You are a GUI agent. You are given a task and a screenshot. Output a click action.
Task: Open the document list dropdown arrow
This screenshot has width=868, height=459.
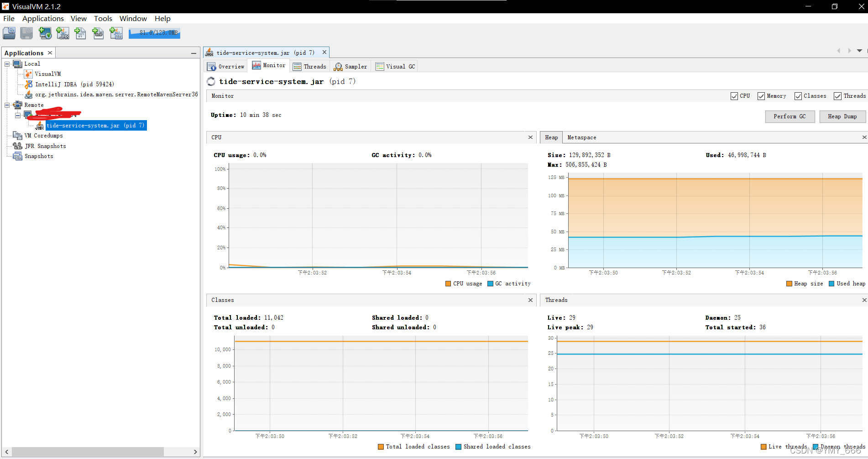(x=859, y=51)
